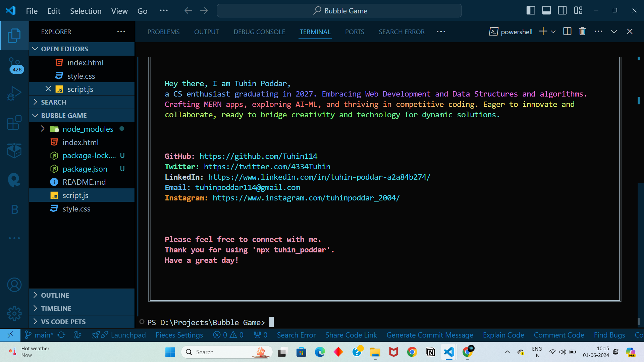Open launch profile dropdown next to plus
Viewport: 644px width, 362px height.
pyautogui.click(x=553, y=32)
